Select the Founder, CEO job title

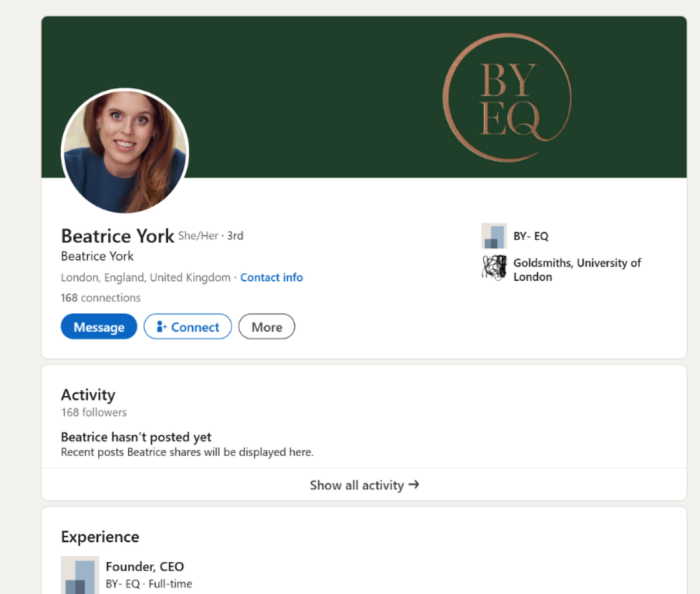tap(145, 566)
